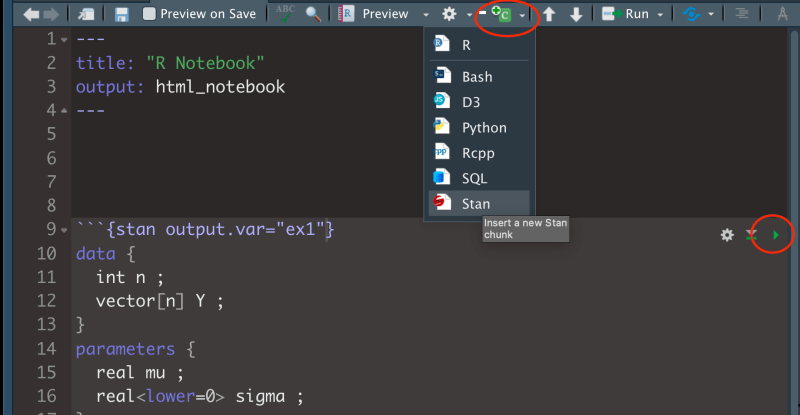Click the blue publish icon
800x415 pixels.
tap(691, 14)
